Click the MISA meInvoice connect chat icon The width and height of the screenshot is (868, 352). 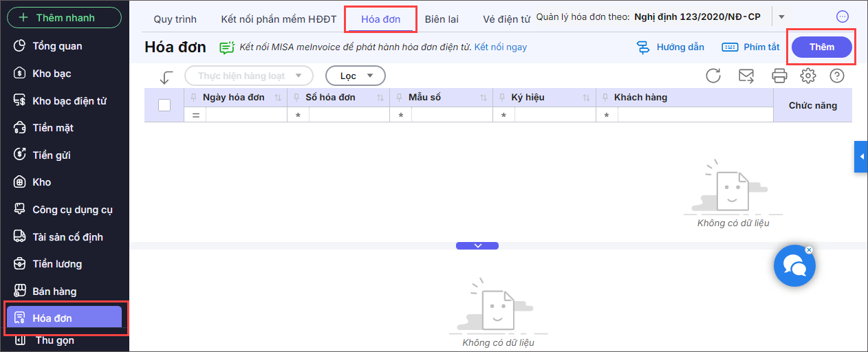click(226, 47)
